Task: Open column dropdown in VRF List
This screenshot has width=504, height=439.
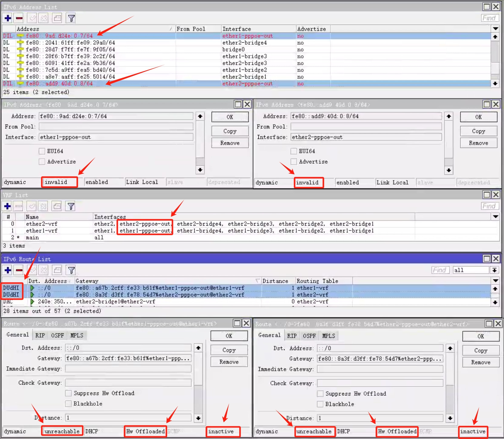Action: (496, 217)
